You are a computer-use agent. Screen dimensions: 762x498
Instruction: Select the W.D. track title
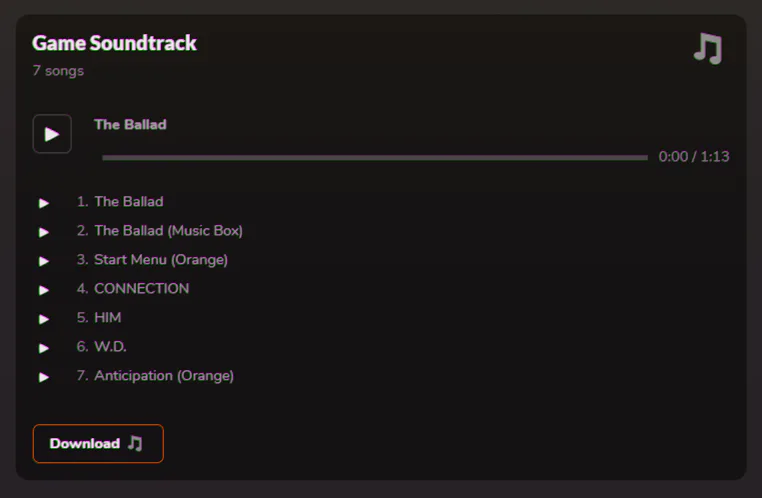[110, 347]
